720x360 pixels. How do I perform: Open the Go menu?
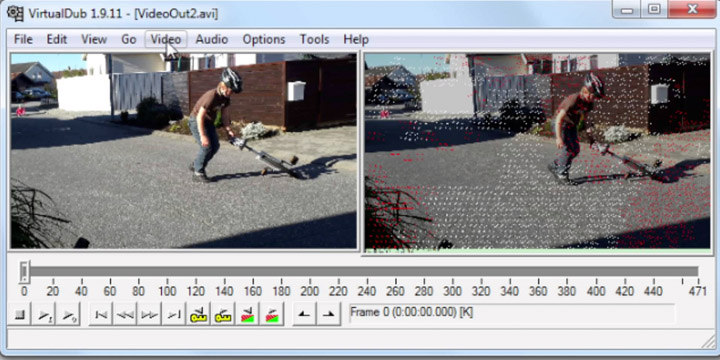point(129,39)
